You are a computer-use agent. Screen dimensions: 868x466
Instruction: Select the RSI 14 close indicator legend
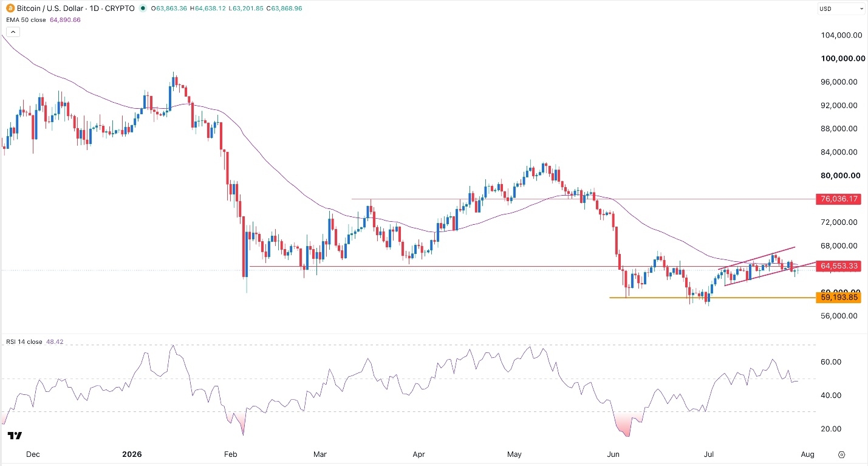(24, 342)
